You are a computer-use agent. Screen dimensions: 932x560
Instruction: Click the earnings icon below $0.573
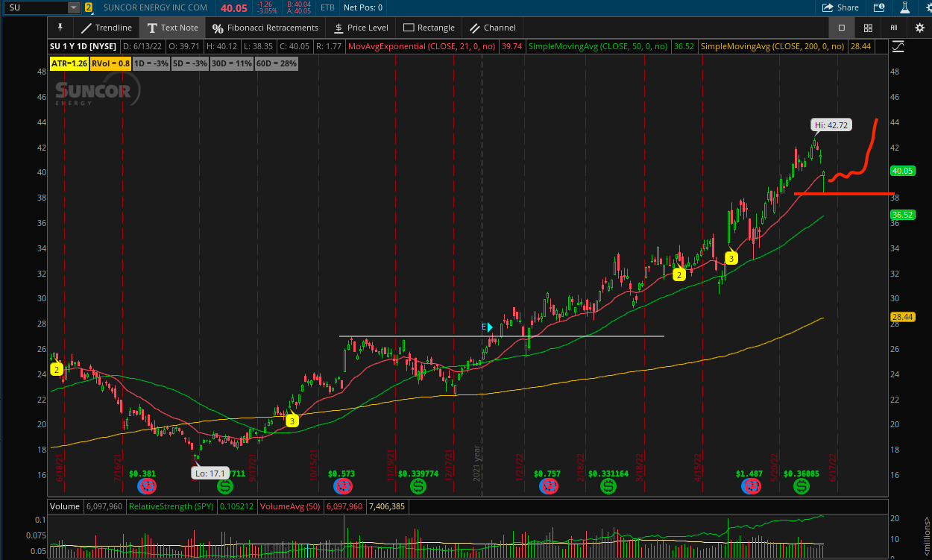coord(343,486)
